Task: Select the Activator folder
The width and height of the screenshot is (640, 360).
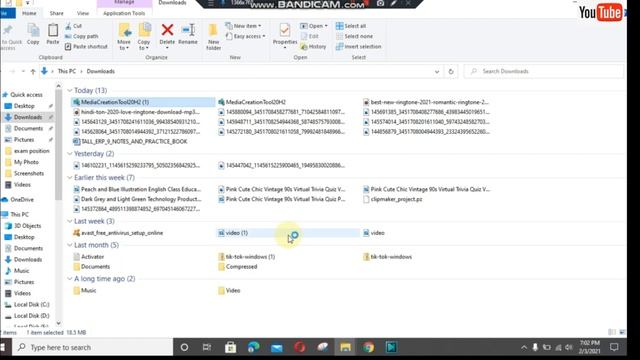Action: (89, 257)
